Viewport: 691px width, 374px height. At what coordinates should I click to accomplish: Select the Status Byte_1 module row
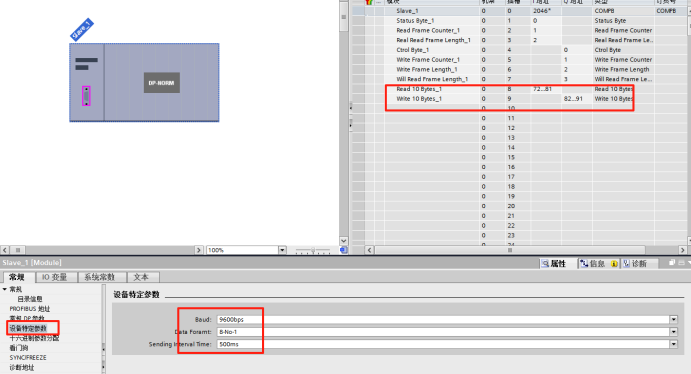pyautogui.click(x=520, y=21)
